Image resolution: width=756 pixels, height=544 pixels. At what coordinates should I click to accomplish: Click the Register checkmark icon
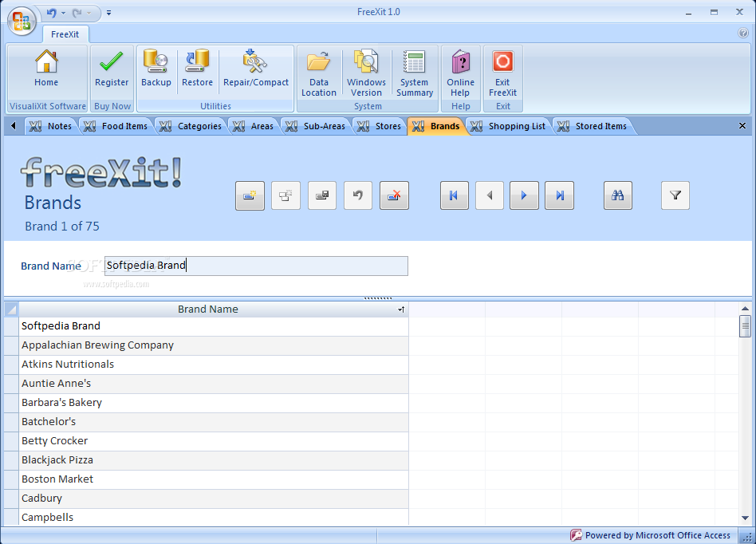[x=112, y=61]
